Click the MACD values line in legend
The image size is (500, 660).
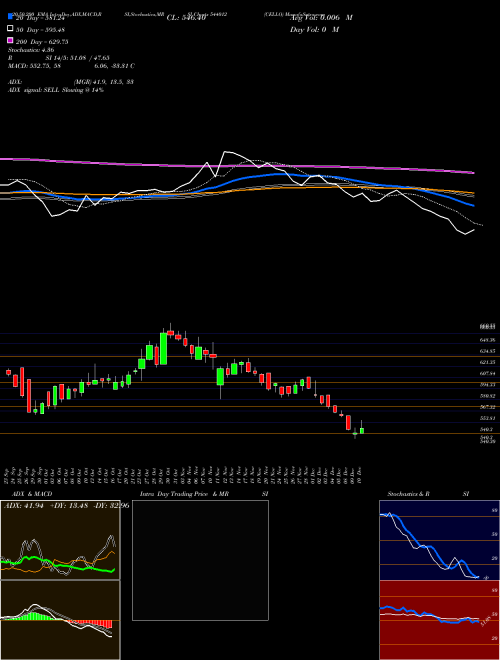coord(71,66)
